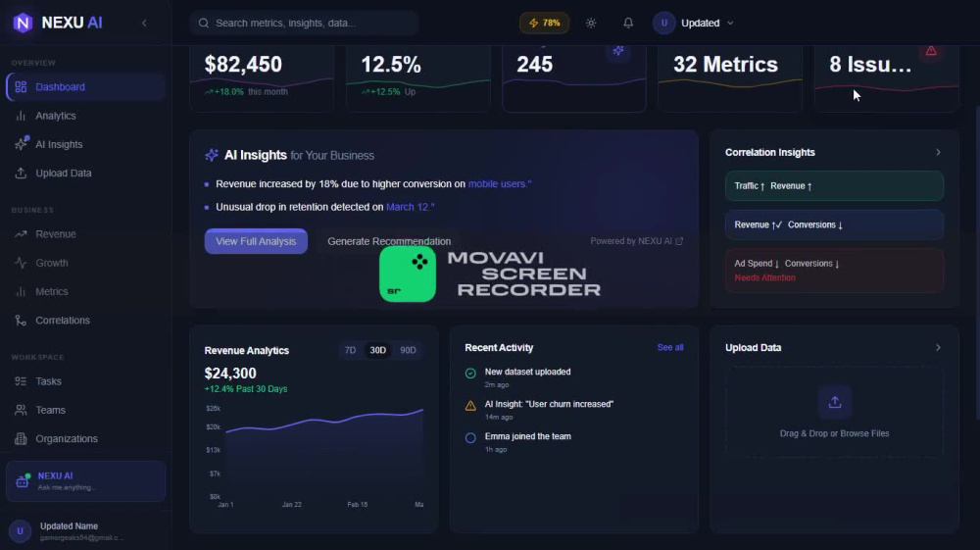
Task: Click the page vertical scrollbar
Action: click(x=977, y=263)
